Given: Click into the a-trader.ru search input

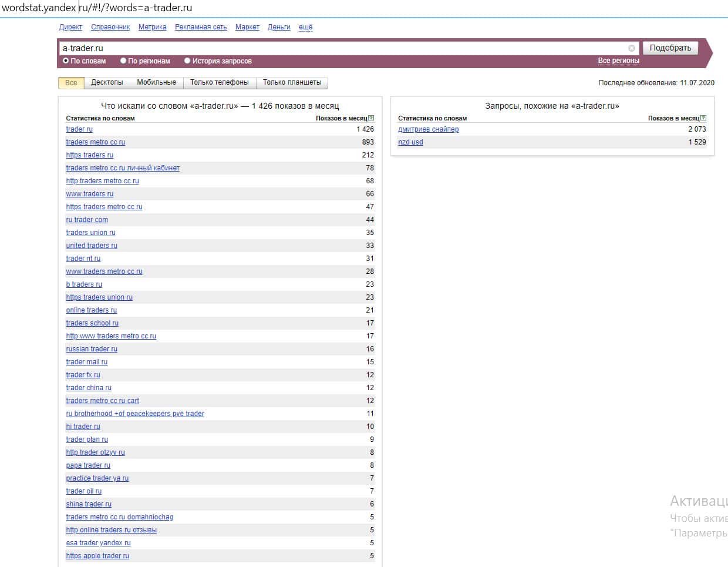Looking at the screenshot, I should pos(341,48).
